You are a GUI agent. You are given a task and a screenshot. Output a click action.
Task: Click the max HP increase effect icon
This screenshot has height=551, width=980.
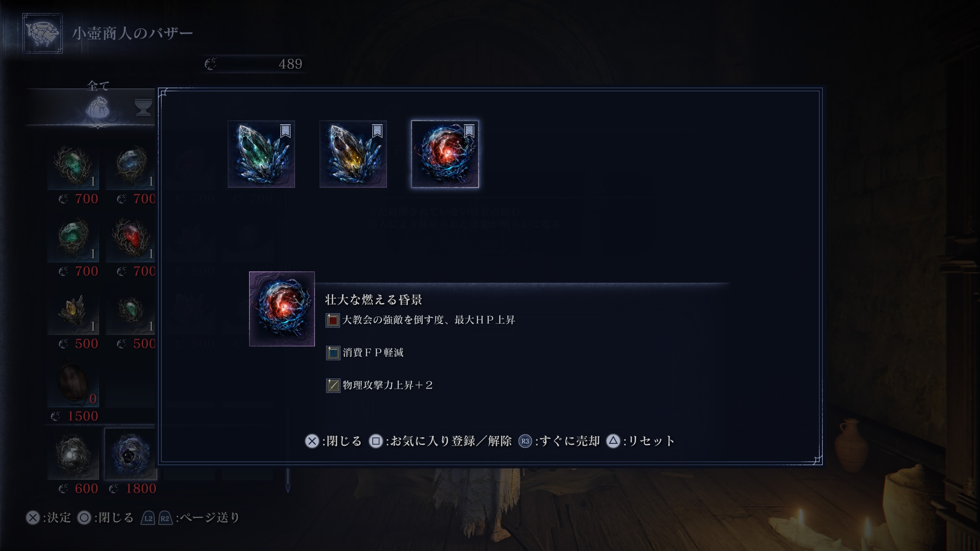click(333, 320)
